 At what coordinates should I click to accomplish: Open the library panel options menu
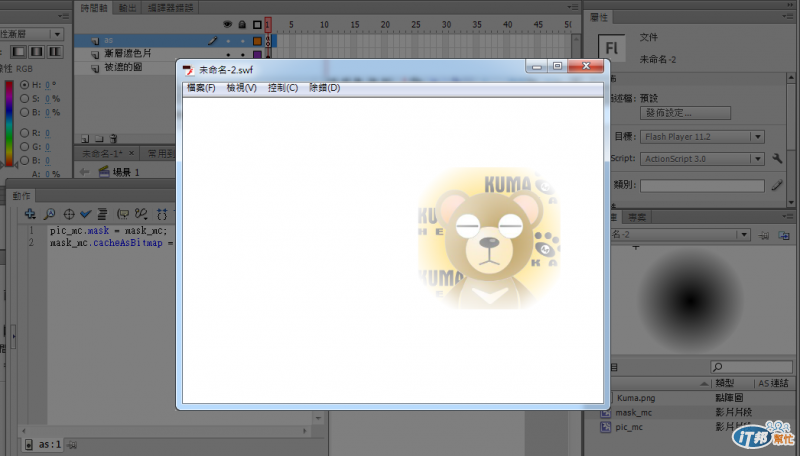tap(788, 217)
